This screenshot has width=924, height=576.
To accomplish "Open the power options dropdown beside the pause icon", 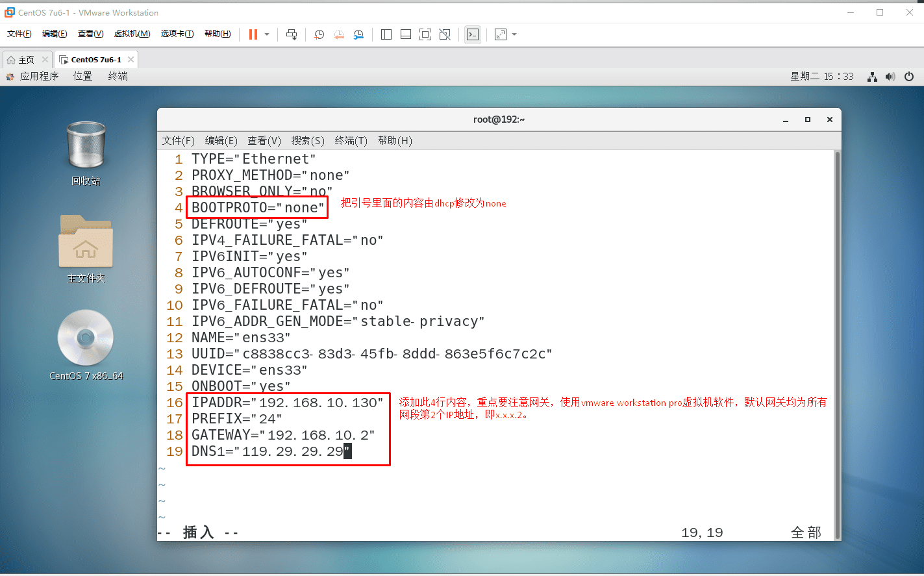I will tap(267, 34).
